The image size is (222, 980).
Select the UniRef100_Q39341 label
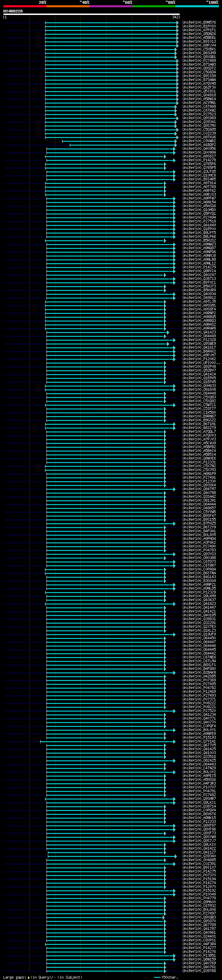pyautogui.click(x=199, y=122)
